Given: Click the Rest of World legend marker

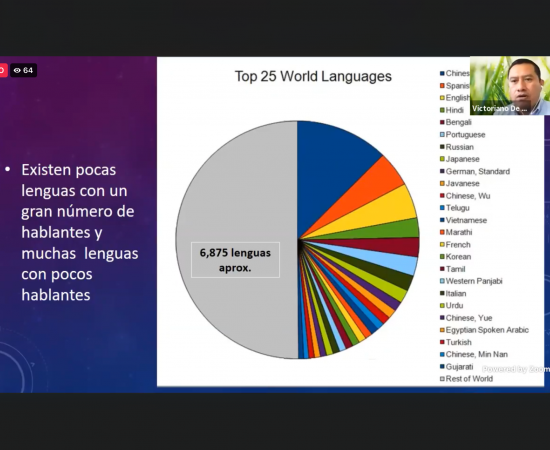Looking at the screenshot, I should tap(443, 379).
